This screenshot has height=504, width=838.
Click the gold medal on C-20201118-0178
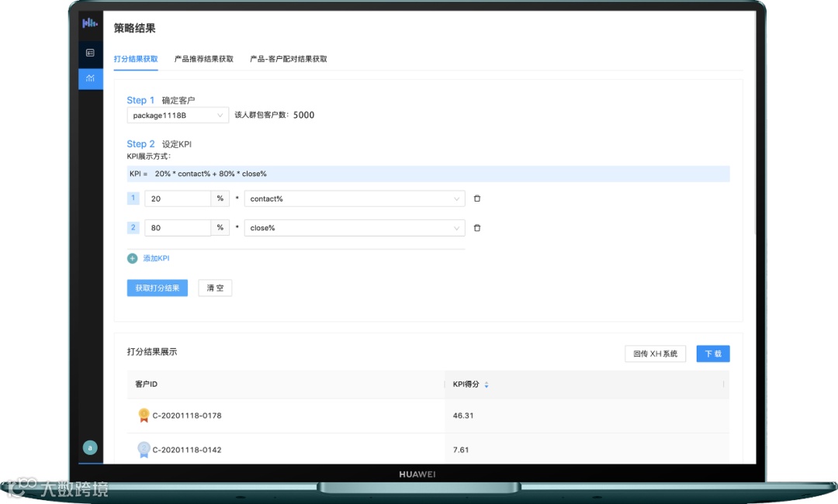point(144,416)
